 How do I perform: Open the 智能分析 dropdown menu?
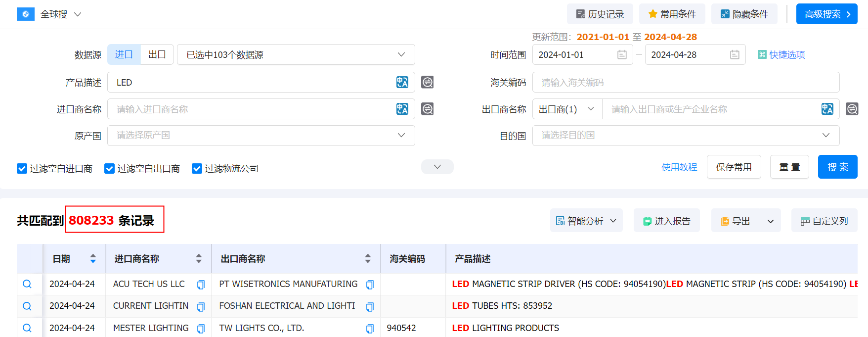(586, 221)
